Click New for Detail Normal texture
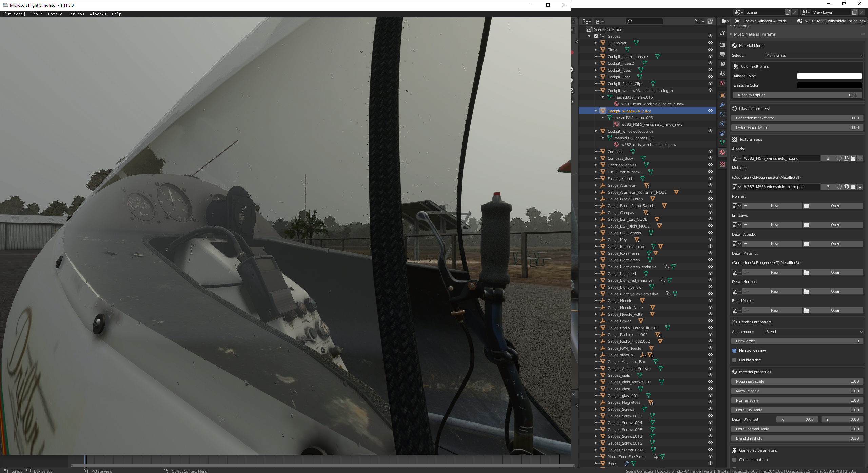 click(772, 291)
